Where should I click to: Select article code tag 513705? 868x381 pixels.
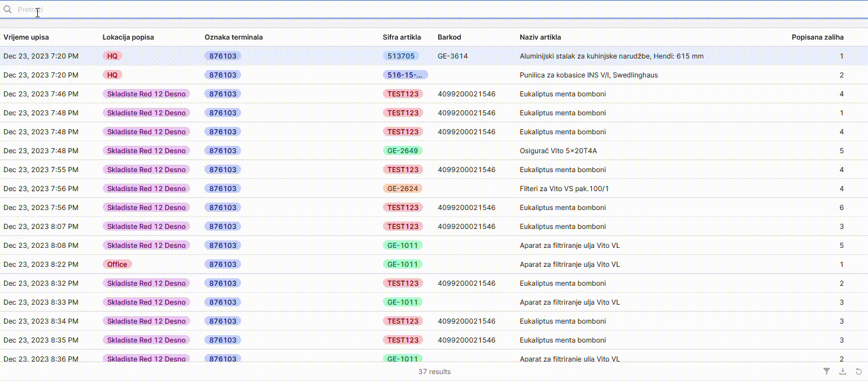tap(401, 56)
